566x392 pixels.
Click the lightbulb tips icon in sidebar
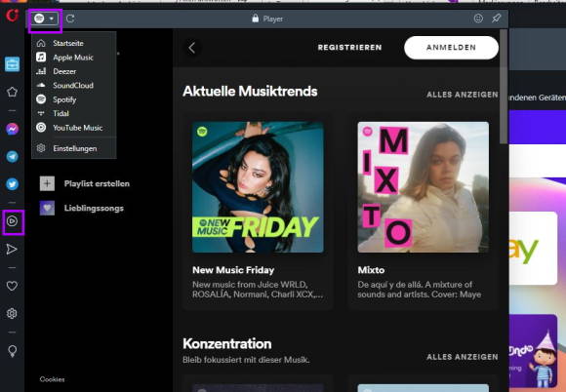tap(12, 351)
